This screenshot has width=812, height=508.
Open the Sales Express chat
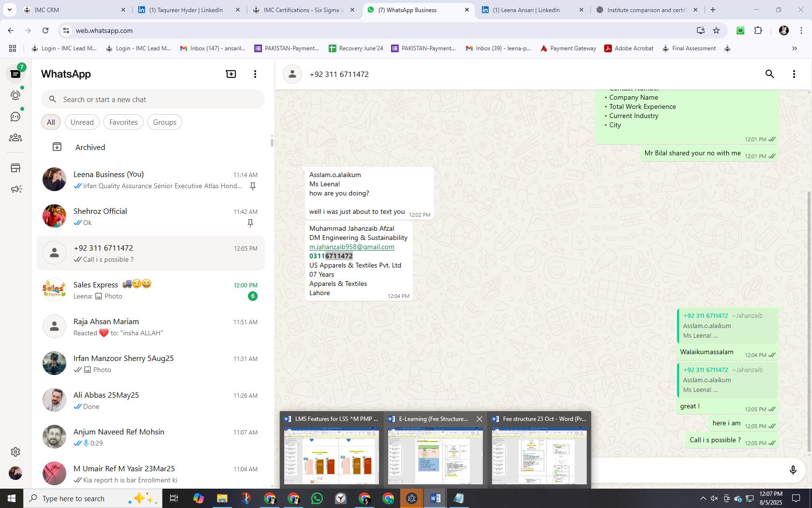click(x=150, y=290)
